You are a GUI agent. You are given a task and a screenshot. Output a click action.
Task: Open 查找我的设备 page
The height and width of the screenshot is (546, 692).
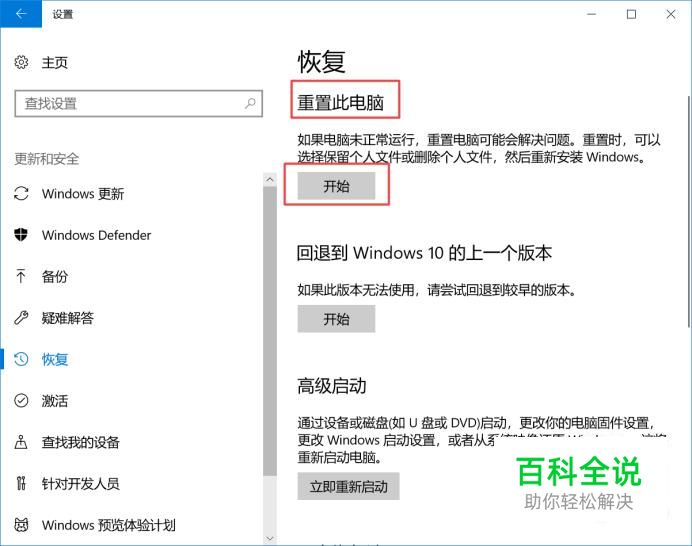[80, 442]
